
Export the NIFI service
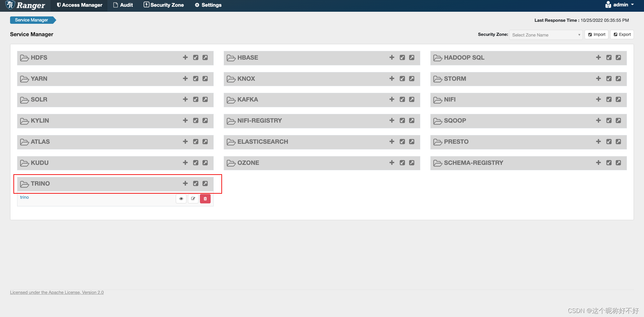618,99
